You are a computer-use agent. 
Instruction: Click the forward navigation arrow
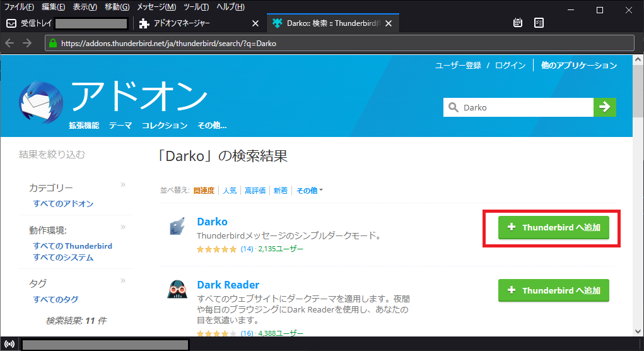pyautogui.click(x=27, y=43)
